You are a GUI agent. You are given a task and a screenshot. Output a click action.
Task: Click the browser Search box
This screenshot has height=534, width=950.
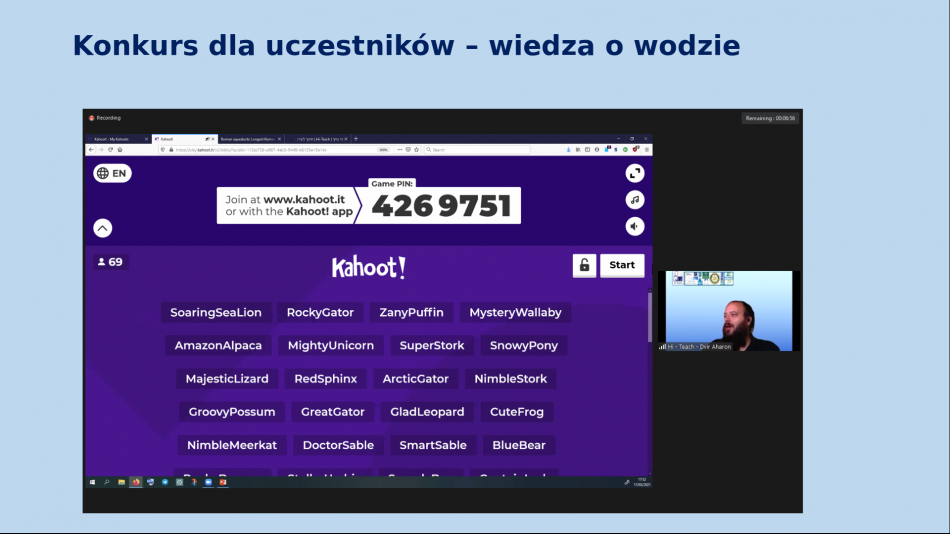(477, 150)
